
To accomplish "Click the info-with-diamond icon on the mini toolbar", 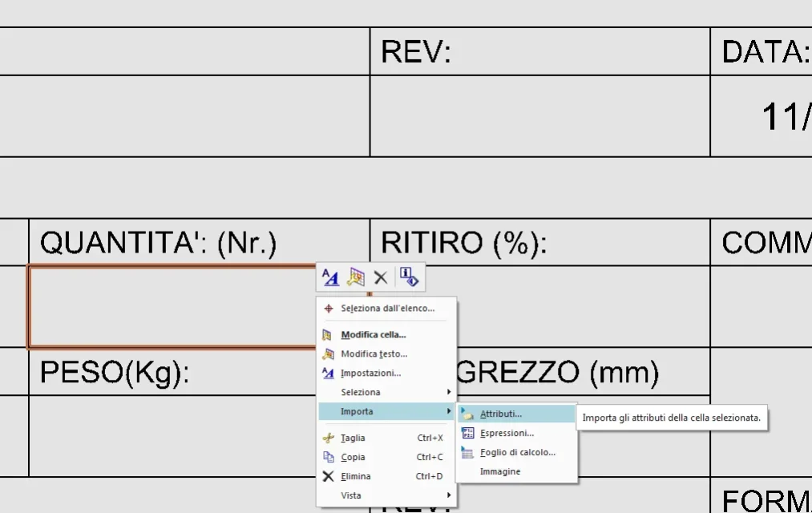I will (409, 277).
